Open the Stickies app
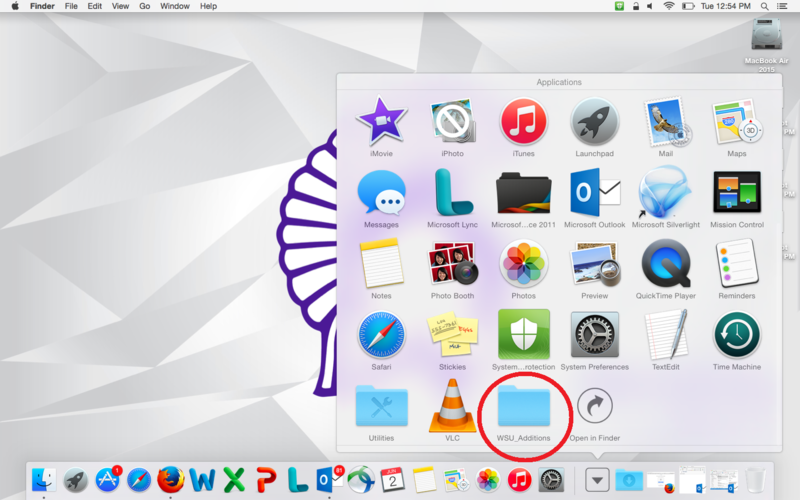The width and height of the screenshot is (800, 500). pyautogui.click(x=452, y=335)
